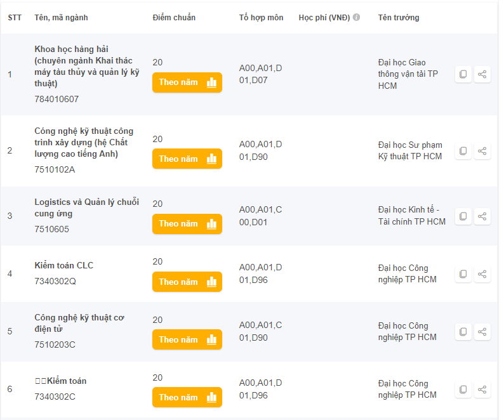Screen dimensions: 504x420
Task: Open Theo năm for Công nghệ kỹ thuật cơ điện tử
Action: 187,339
